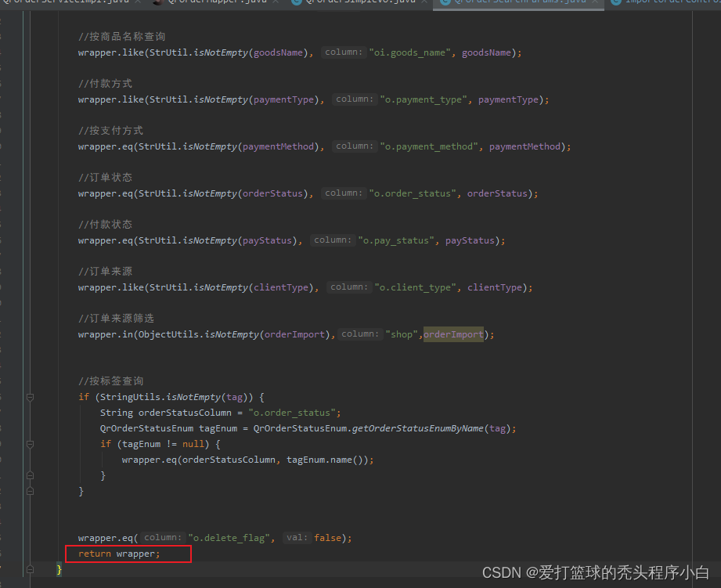Click the false literal value
This screenshot has height=588, width=721.
(x=327, y=538)
